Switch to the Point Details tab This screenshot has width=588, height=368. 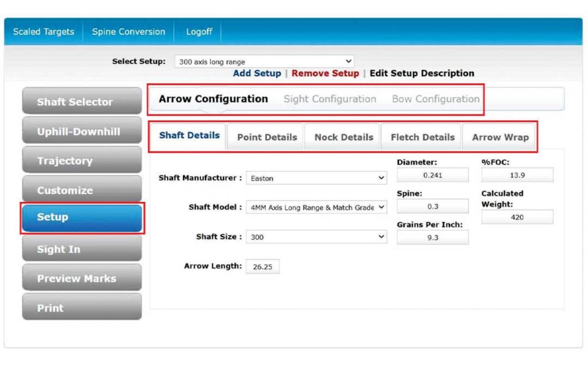(x=267, y=137)
